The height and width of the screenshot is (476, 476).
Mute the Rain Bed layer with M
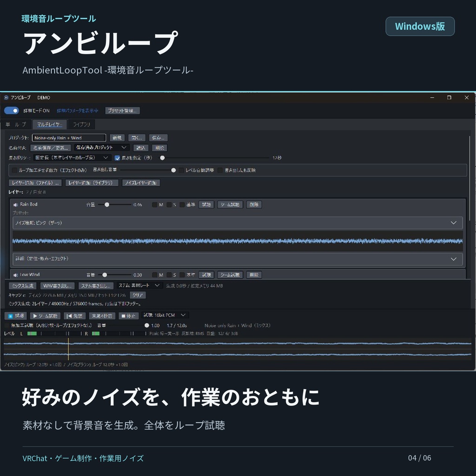tap(154, 205)
